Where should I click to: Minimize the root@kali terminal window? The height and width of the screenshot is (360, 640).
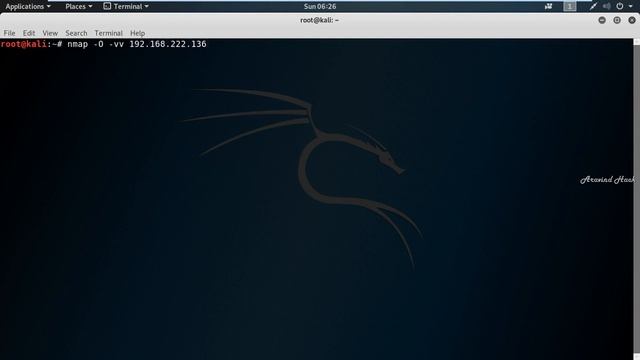(602, 20)
